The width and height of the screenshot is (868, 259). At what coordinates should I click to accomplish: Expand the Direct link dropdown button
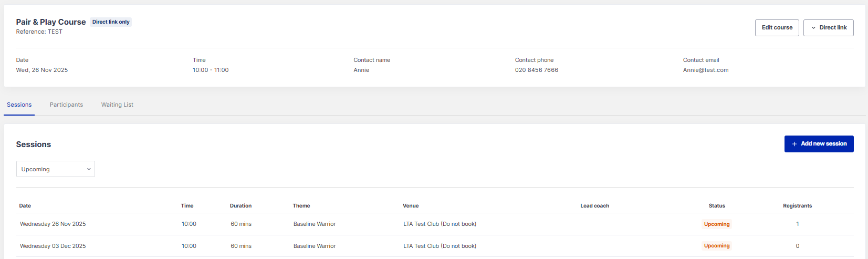pyautogui.click(x=828, y=28)
